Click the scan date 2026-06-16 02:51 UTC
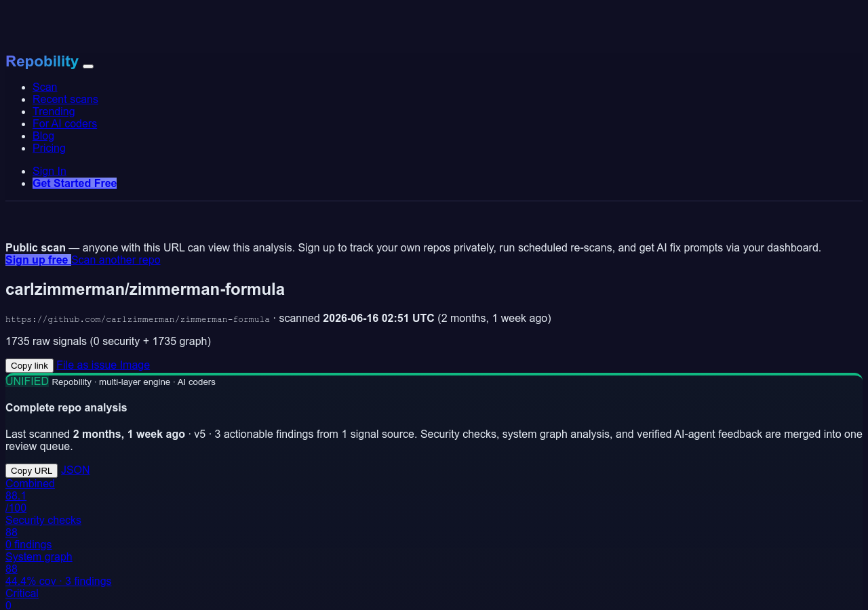 tap(378, 318)
